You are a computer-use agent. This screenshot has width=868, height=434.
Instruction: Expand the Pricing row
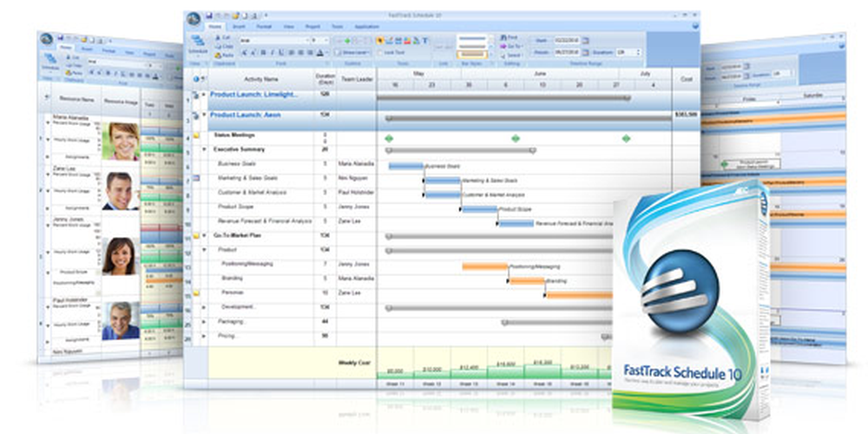[204, 336]
